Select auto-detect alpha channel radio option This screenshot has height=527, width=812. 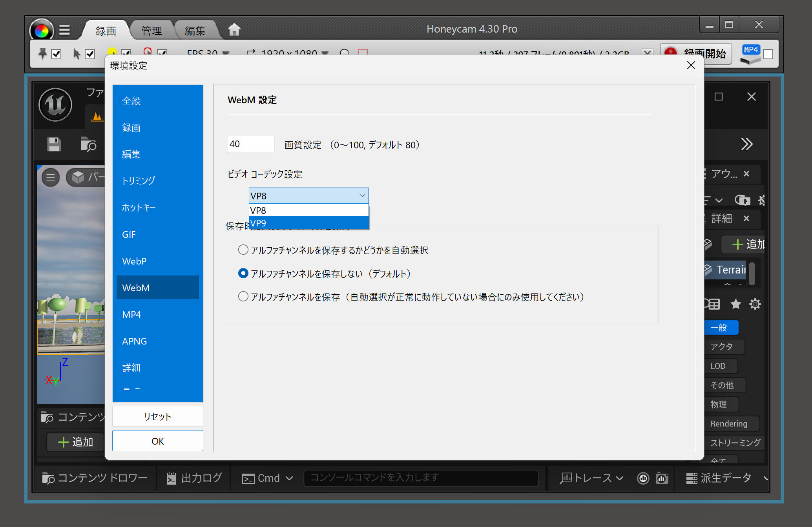pyautogui.click(x=243, y=250)
